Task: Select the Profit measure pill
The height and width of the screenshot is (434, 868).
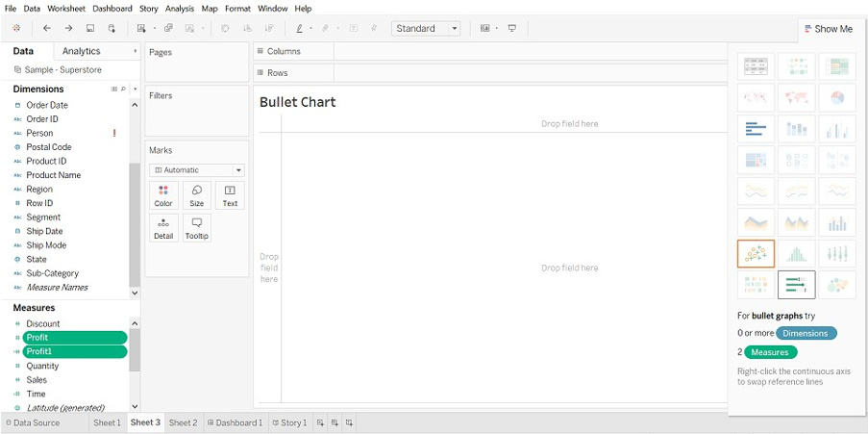Action: [x=75, y=338]
